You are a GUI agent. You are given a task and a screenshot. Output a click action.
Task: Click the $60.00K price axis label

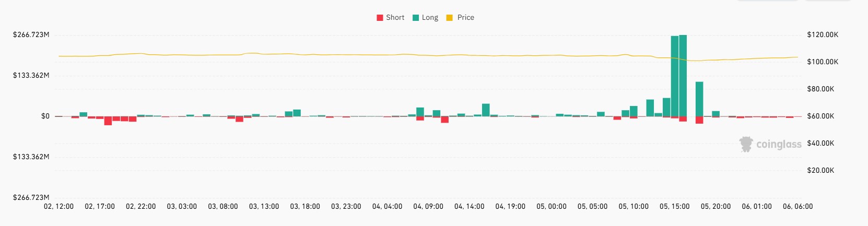pyautogui.click(x=820, y=116)
